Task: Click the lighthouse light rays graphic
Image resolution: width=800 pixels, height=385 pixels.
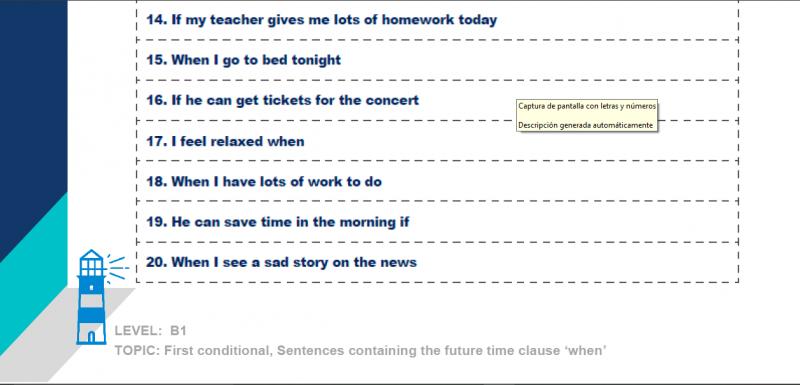Action: 117,268
